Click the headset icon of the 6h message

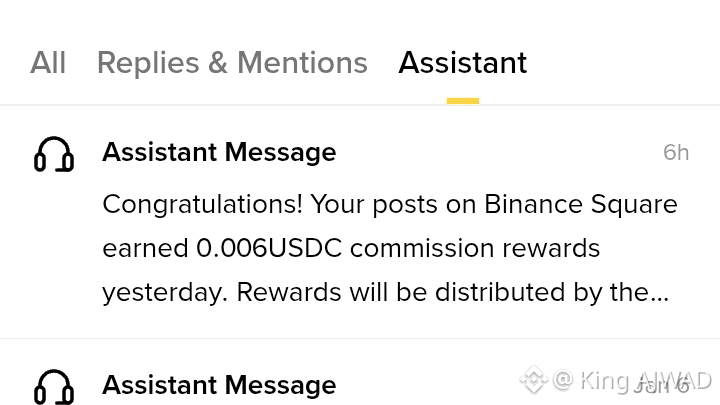tap(54, 154)
